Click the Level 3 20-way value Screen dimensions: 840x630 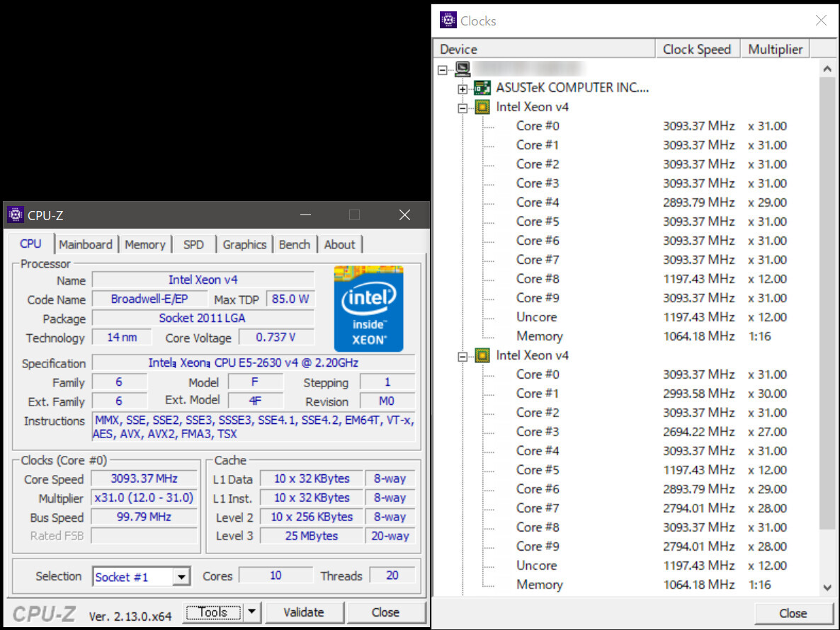pos(390,536)
